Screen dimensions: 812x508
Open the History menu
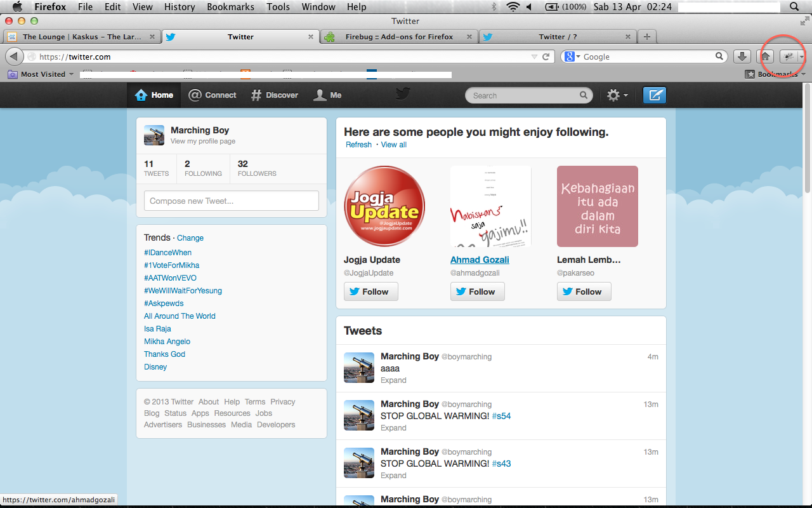pyautogui.click(x=180, y=6)
